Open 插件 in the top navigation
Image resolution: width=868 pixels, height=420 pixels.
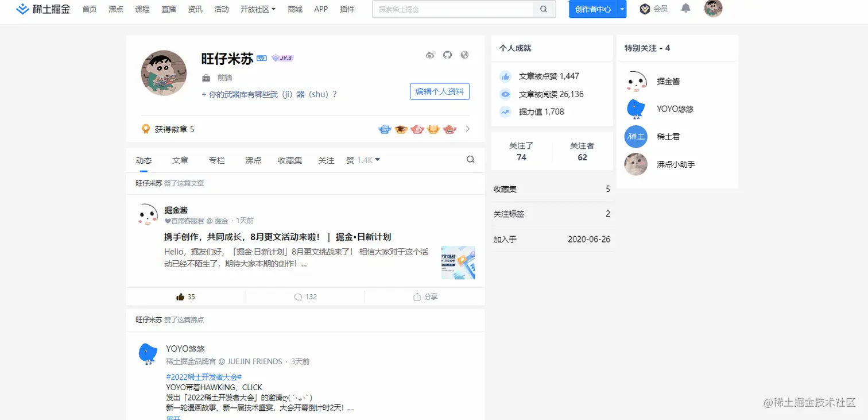coord(347,9)
